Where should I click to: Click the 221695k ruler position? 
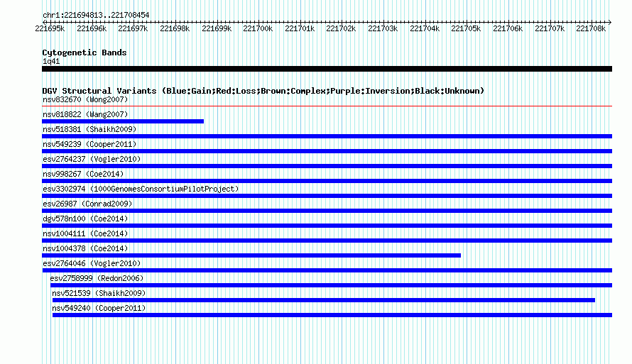point(50,28)
